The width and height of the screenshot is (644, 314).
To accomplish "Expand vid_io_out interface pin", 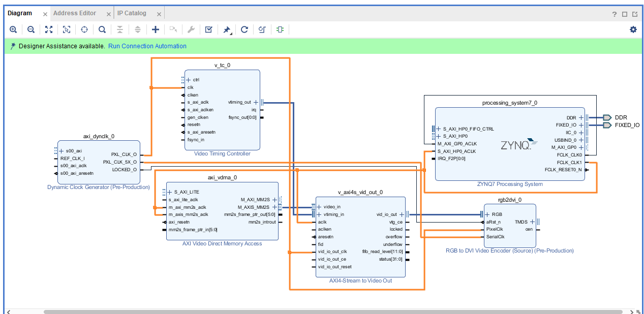I will click(x=402, y=214).
